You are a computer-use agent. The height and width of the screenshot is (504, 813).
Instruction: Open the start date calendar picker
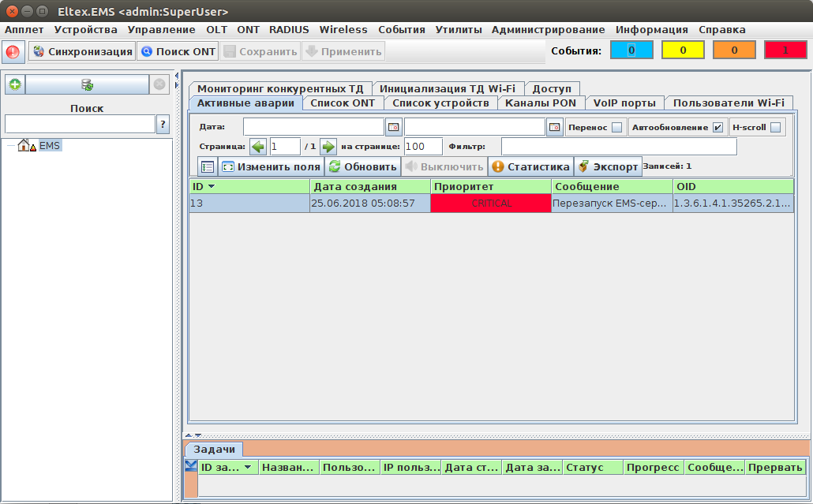394,127
